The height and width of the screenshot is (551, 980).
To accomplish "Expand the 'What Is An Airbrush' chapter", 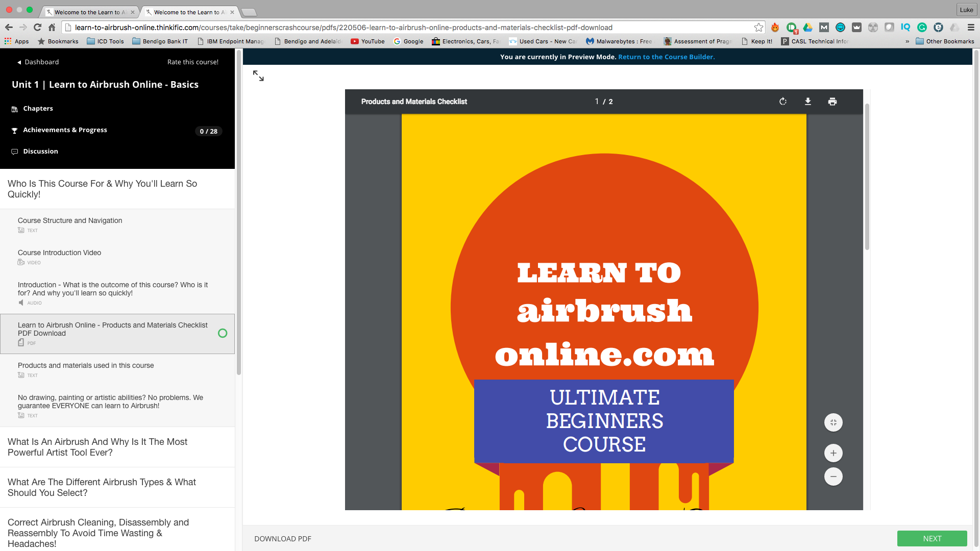I will pos(97,447).
